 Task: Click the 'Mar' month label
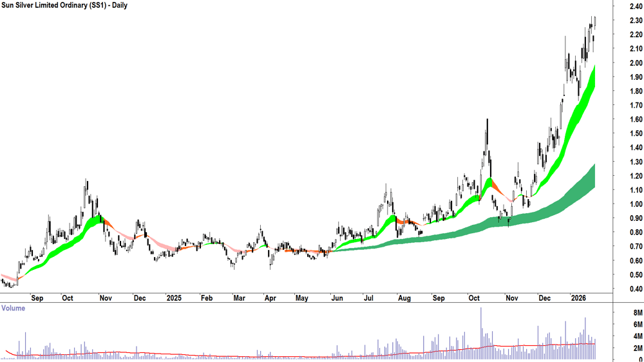(239, 298)
